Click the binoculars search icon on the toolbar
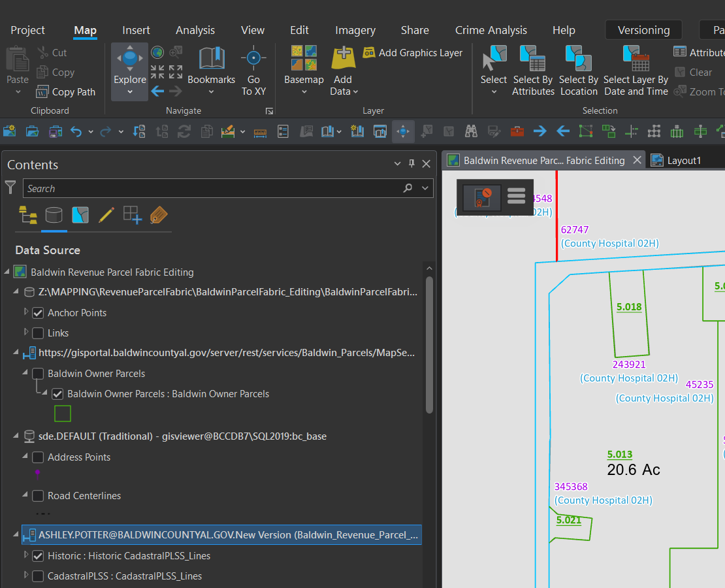The image size is (725, 588). coord(470,131)
